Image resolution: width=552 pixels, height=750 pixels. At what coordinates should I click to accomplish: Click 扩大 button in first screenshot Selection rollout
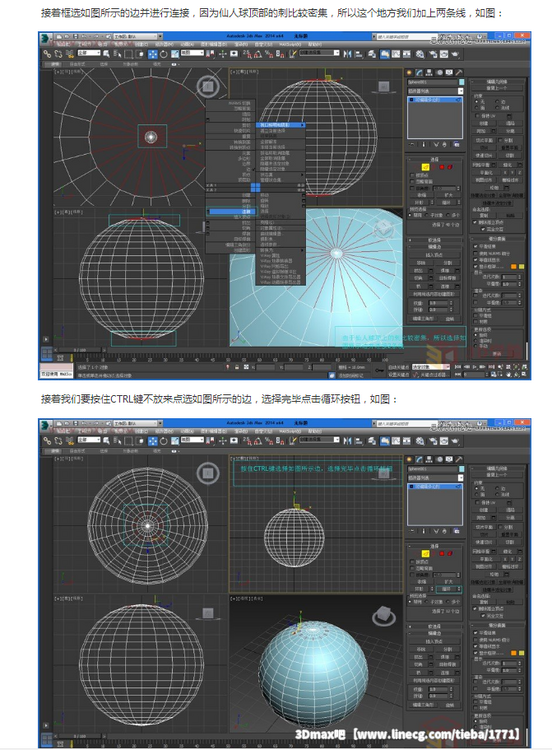449,195
